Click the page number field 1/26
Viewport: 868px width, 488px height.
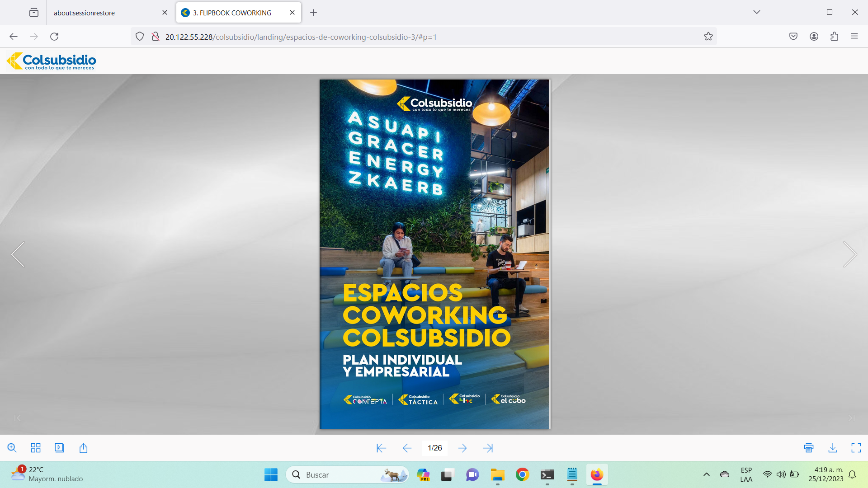(x=434, y=448)
